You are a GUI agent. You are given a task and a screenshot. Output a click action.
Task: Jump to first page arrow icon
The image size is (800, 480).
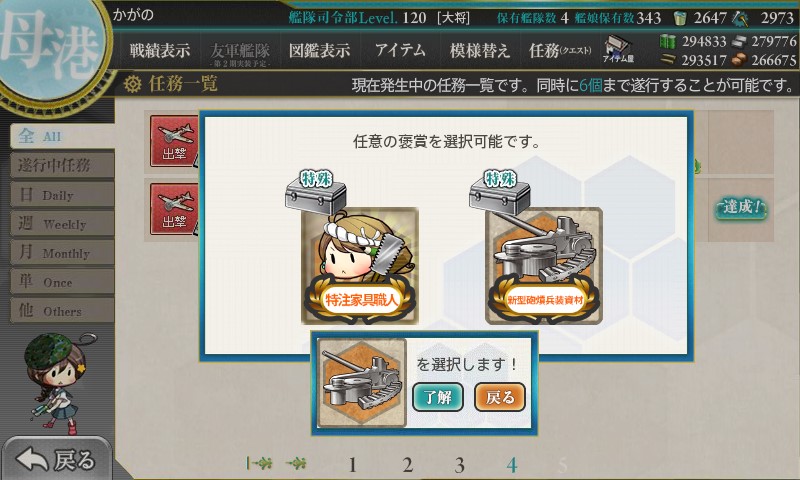click(x=259, y=463)
